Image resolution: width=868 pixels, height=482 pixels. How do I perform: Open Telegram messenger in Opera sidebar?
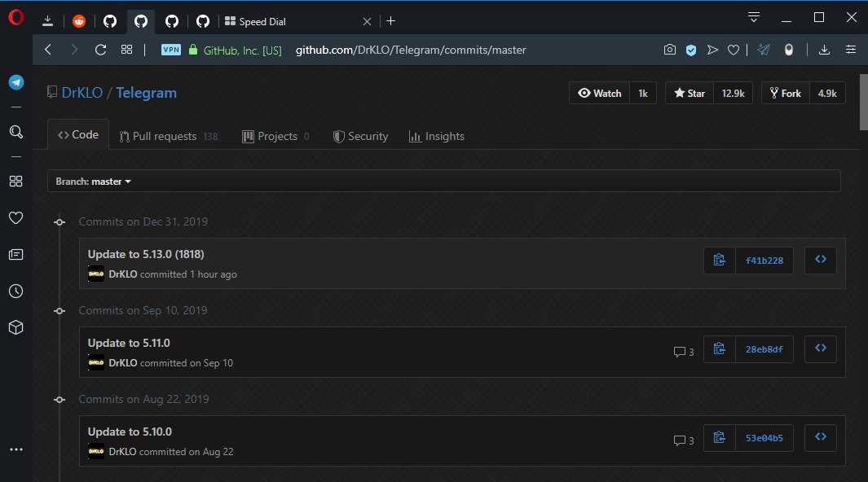tap(16, 82)
